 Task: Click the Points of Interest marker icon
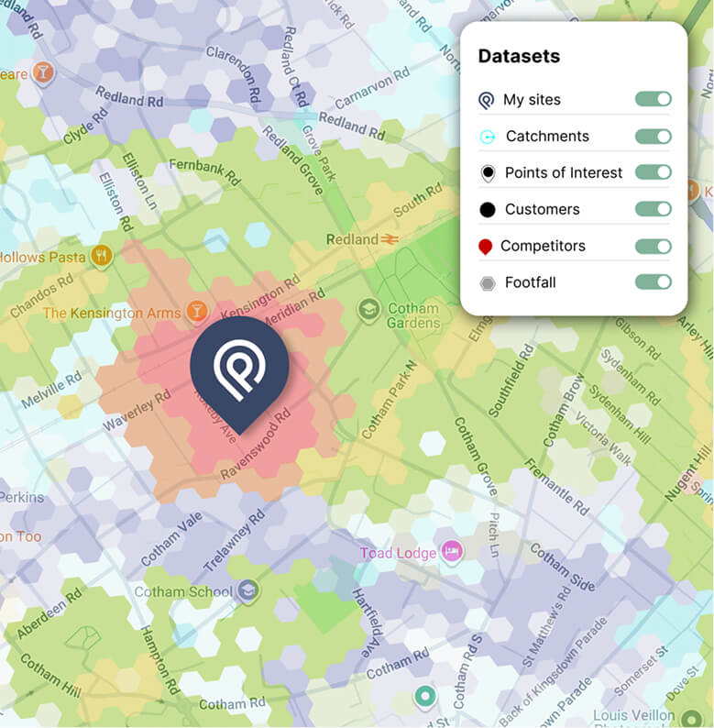click(488, 173)
